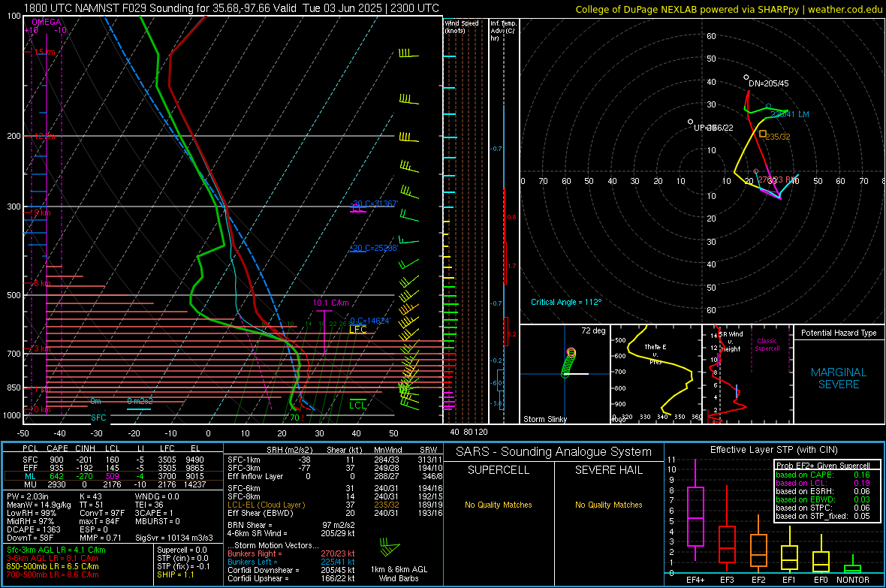Click the 0 C=14624' height label

pyautogui.click(x=370, y=321)
